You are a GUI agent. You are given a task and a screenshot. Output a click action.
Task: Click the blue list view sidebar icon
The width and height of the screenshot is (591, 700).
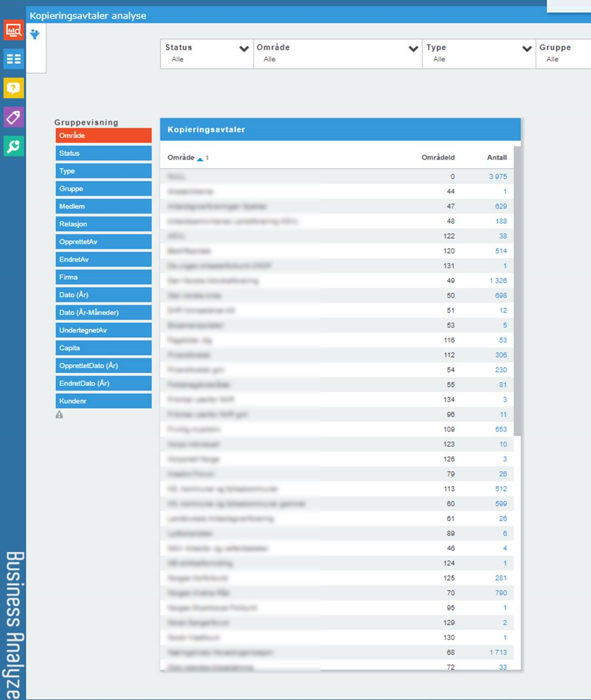pos(14,59)
